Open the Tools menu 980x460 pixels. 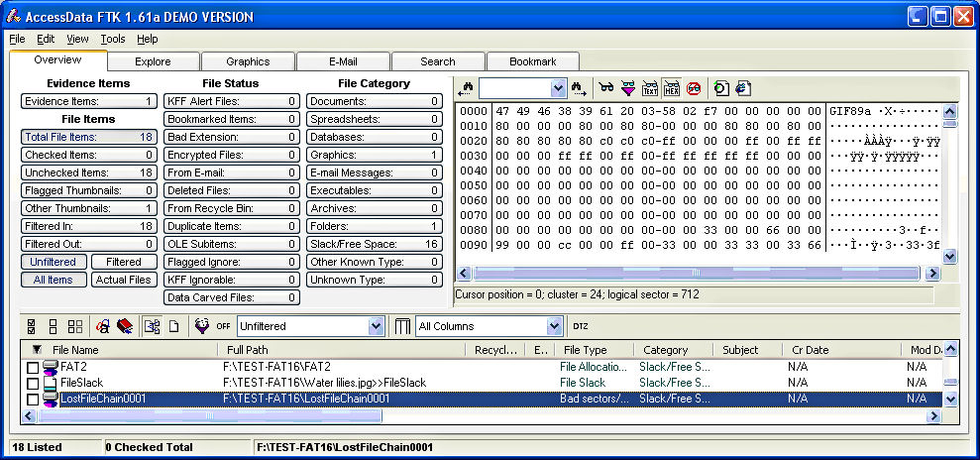pyautogui.click(x=113, y=39)
